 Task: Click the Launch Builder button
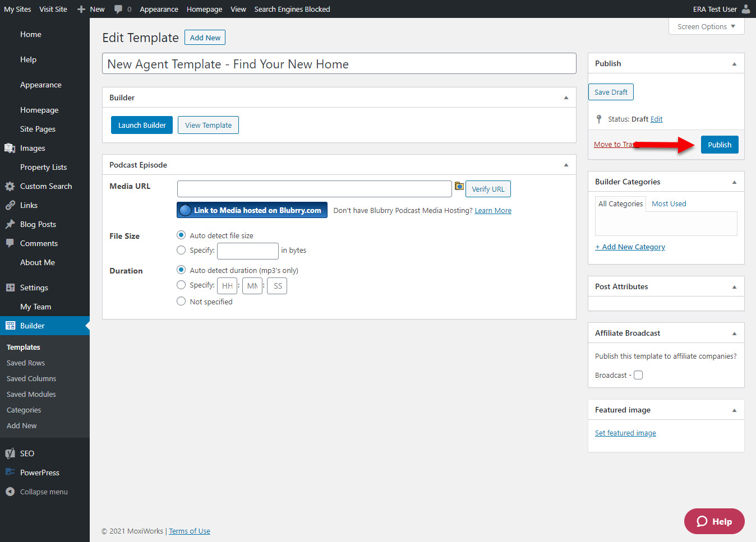[142, 125]
